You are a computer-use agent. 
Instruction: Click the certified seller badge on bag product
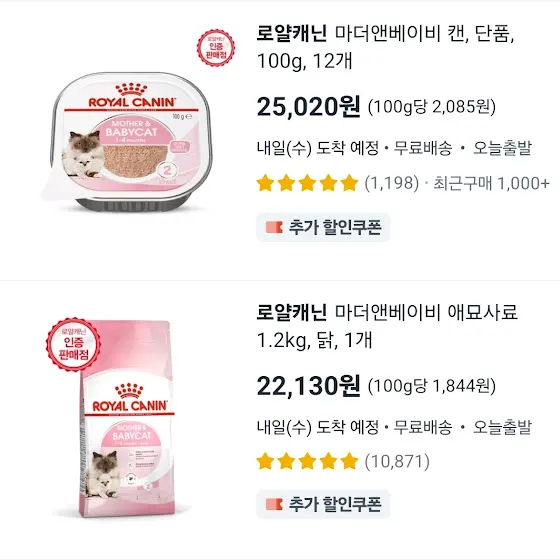point(74,344)
